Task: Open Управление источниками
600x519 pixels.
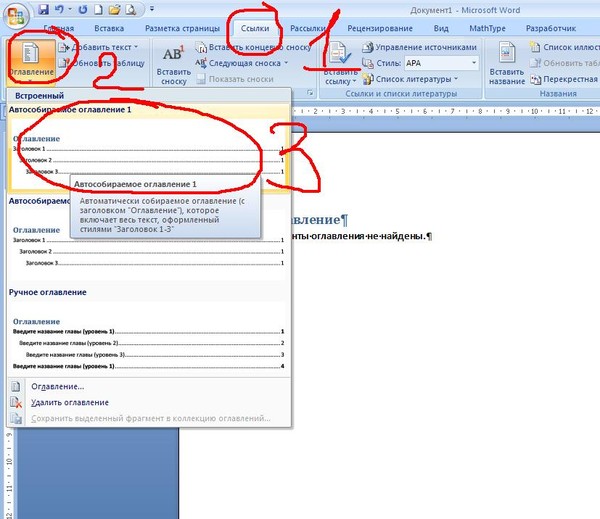Action: pyautogui.click(x=420, y=47)
